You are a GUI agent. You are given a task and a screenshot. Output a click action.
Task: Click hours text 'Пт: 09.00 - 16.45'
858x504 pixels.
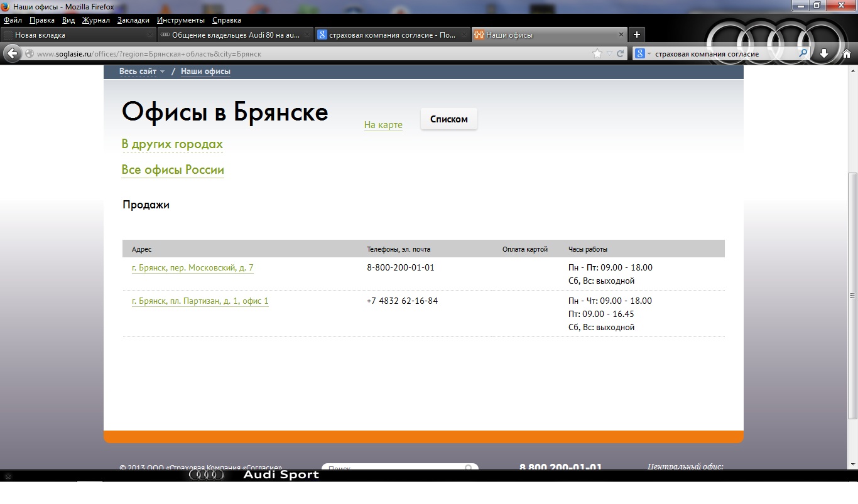click(601, 314)
